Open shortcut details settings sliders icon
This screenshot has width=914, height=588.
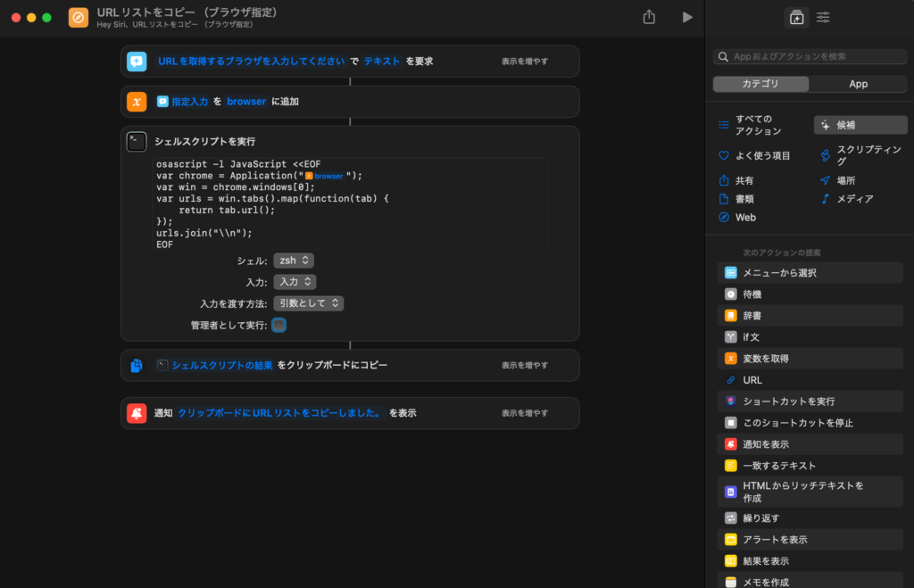click(823, 17)
